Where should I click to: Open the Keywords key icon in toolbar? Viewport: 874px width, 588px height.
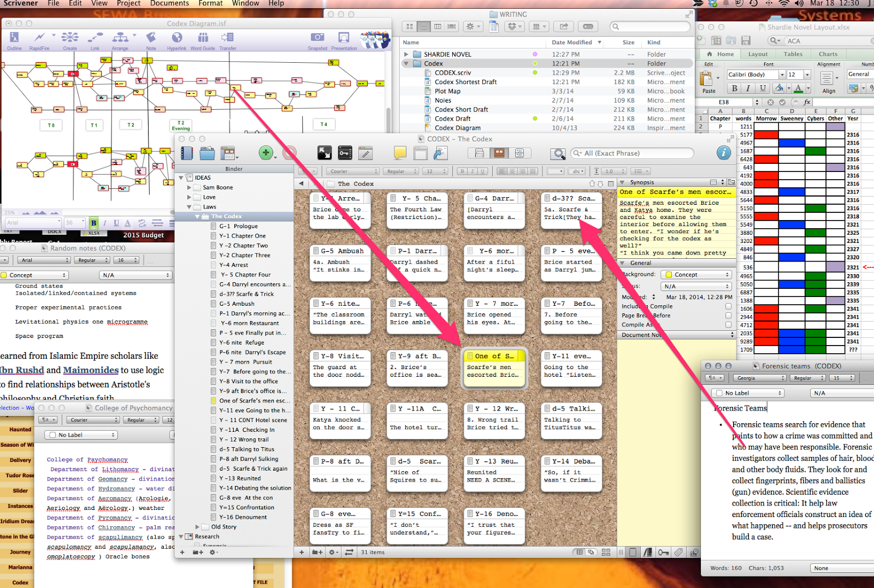345,153
